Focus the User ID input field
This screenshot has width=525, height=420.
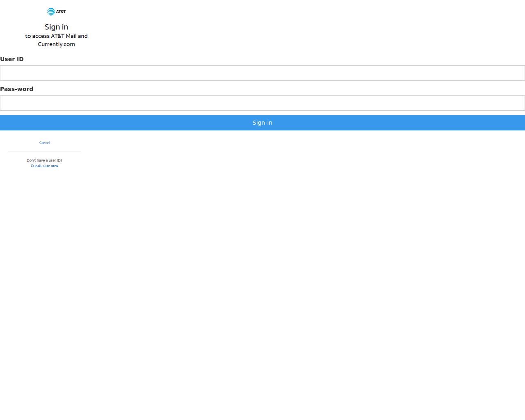point(262,73)
